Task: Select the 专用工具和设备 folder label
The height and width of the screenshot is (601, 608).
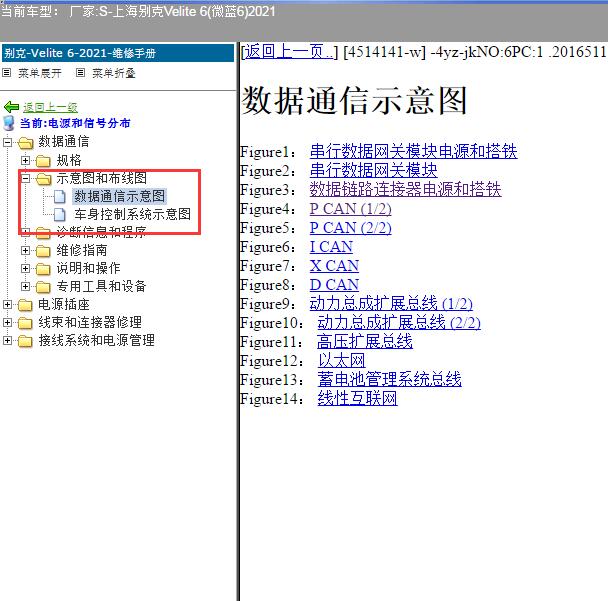Action: click(101, 287)
